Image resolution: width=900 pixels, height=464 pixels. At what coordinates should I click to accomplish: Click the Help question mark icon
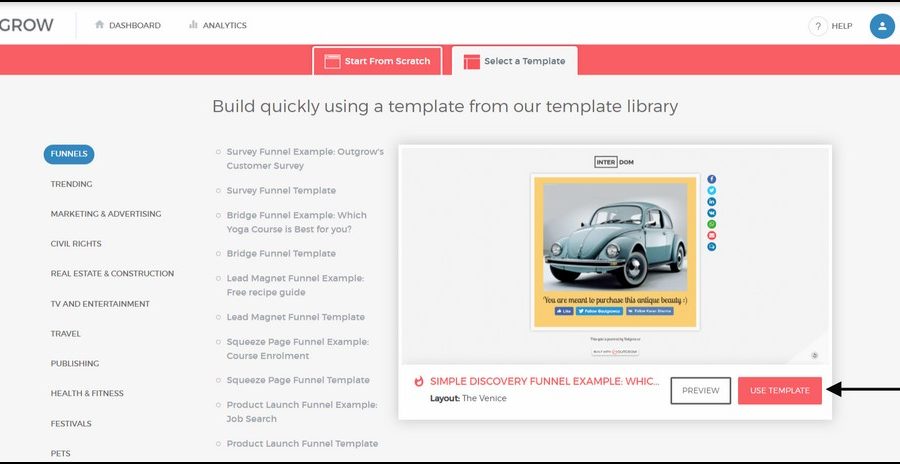point(818,26)
